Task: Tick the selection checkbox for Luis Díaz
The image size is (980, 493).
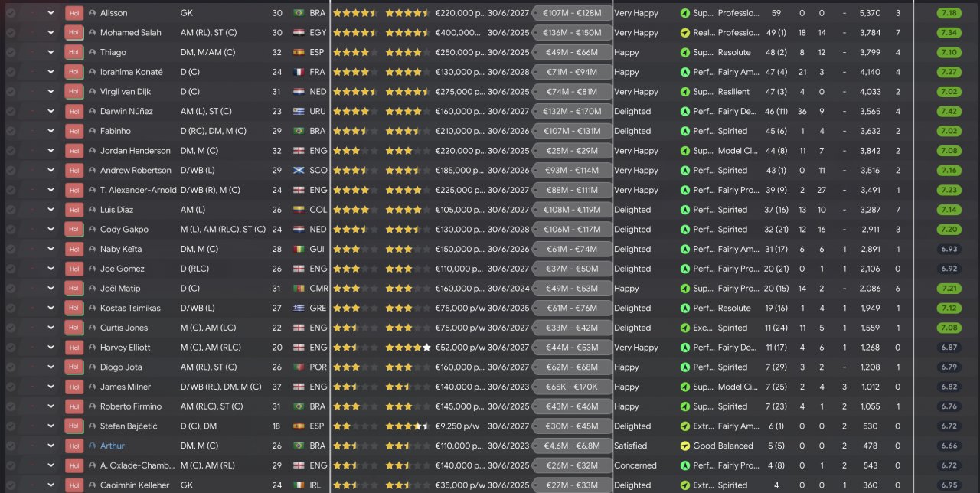Action: 11,210
